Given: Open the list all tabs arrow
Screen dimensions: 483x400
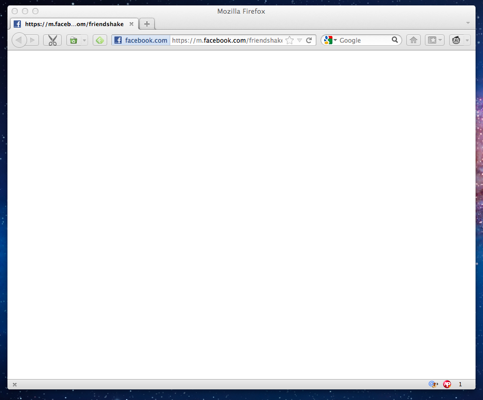Looking at the screenshot, I should point(468,23).
